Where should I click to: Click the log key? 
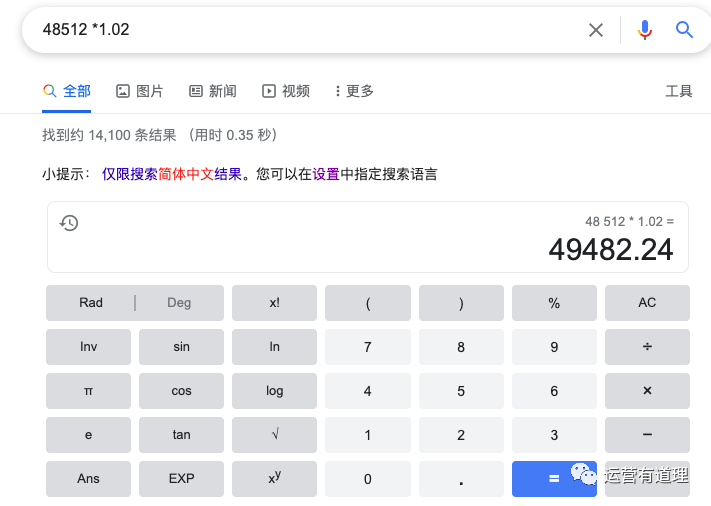click(x=274, y=391)
